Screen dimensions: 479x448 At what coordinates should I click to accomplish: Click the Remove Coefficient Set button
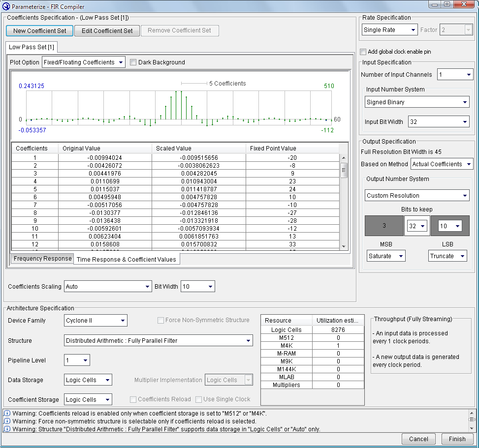pos(180,30)
